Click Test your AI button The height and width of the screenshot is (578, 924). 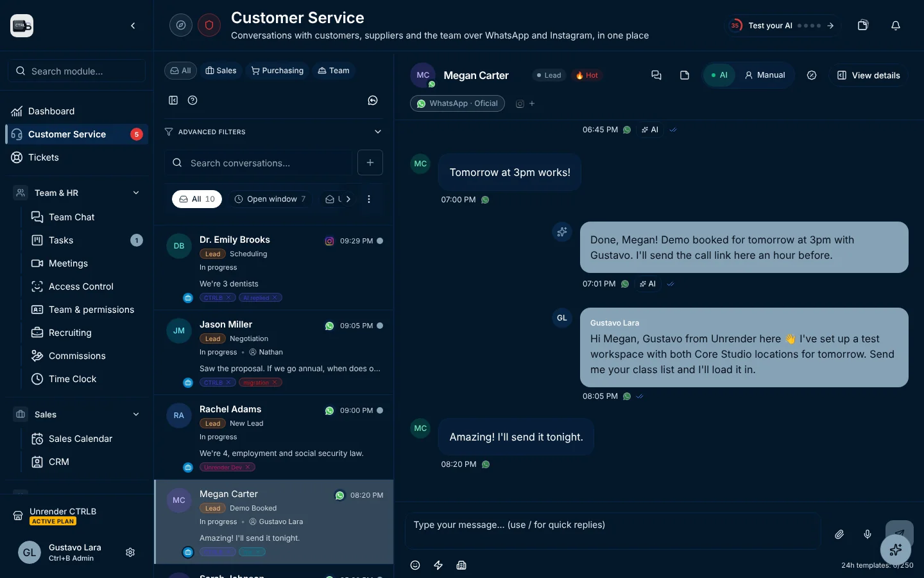pos(783,26)
